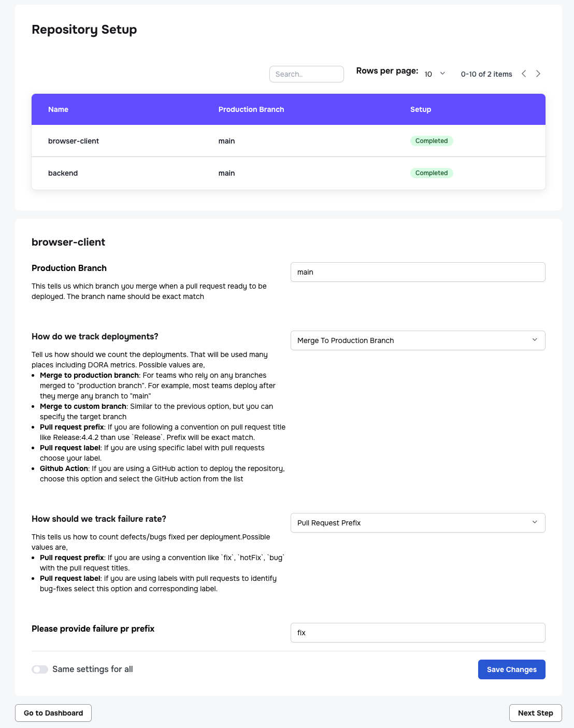Image resolution: width=574 pixels, height=728 pixels.
Task: Click the backend row's main branch cell
Action: click(x=226, y=173)
